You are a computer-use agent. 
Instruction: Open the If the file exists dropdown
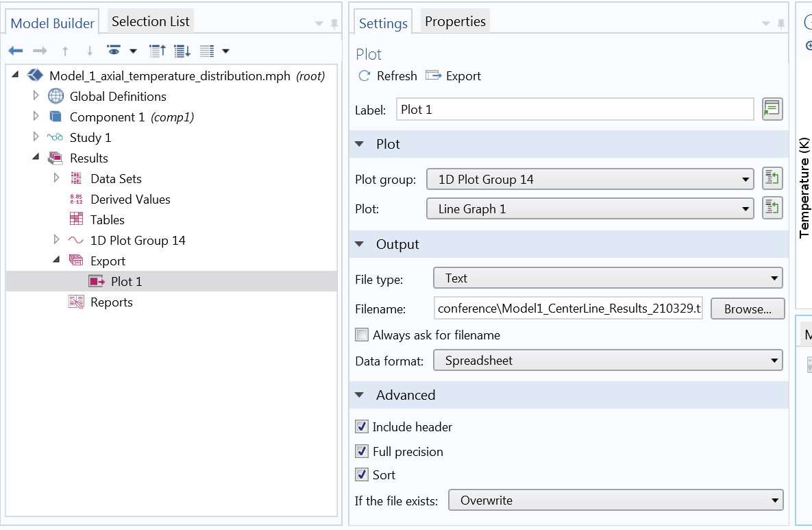pos(615,501)
